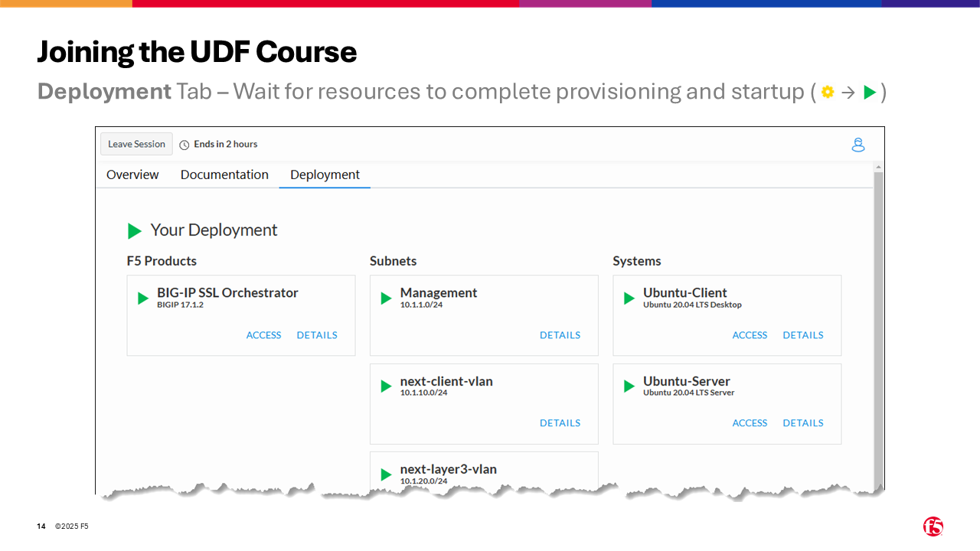This screenshot has height=551, width=980.
Task: Open DETAILS for next-client-vlan
Action: [x=560, y=423]
